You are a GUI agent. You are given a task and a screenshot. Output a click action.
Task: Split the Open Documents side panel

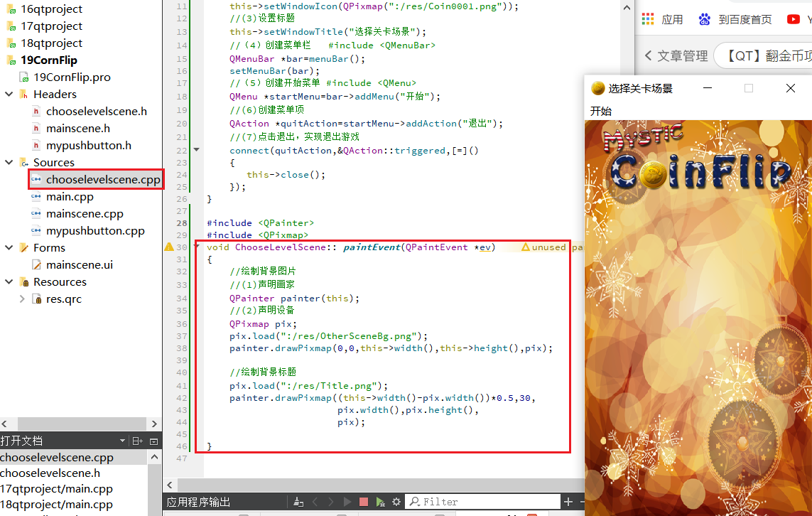pos(137,441)
